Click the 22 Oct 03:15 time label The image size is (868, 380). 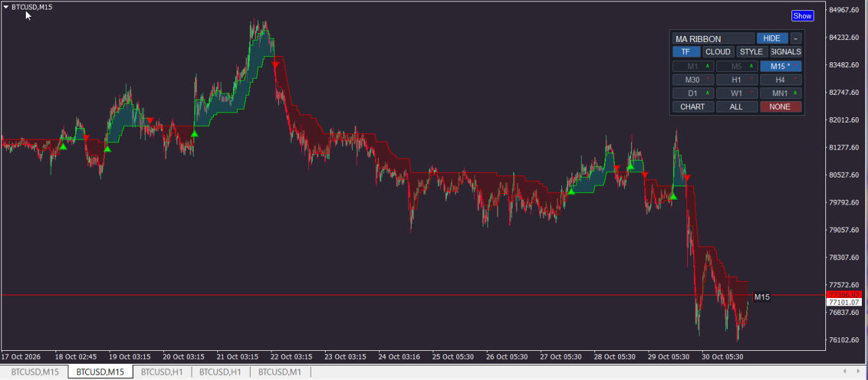point(292,356)
